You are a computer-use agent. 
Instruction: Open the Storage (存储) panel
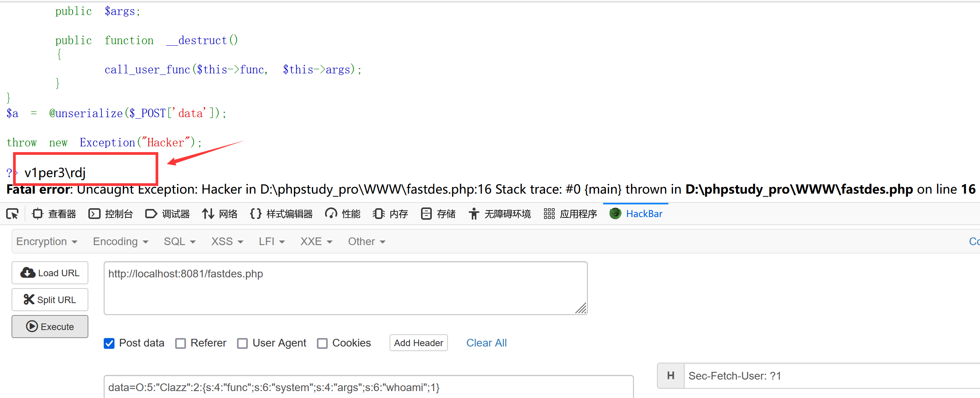[x=438, y=214]
